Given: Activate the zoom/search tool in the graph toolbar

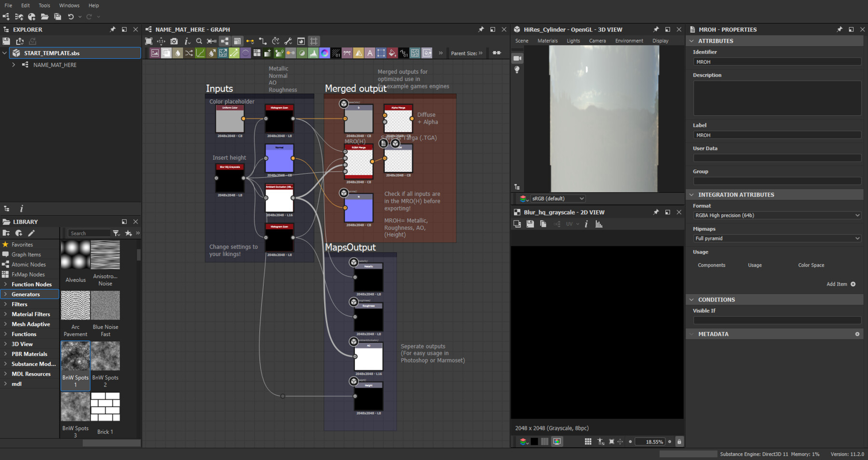Looking at the screenshot, I should pos(199,42).
